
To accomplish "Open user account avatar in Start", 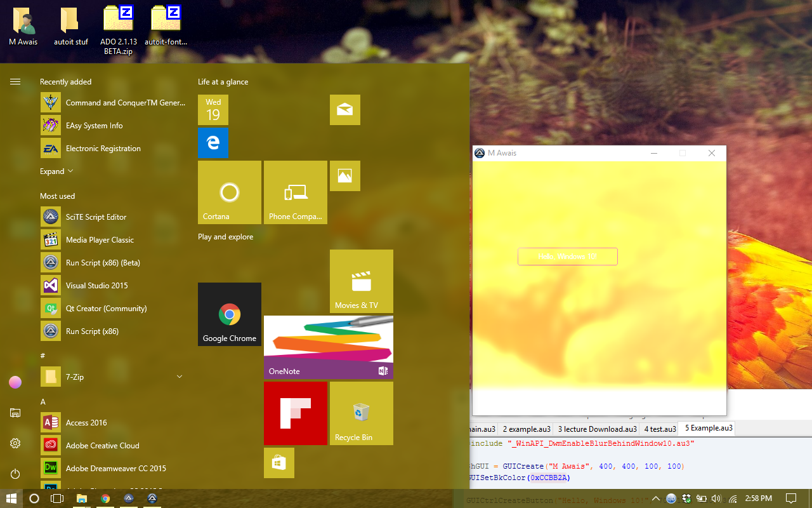I will [15, 382].
